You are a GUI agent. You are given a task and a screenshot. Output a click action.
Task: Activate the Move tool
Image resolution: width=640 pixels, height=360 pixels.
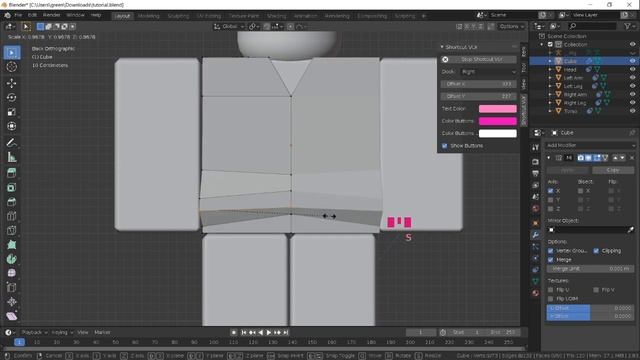11,83
